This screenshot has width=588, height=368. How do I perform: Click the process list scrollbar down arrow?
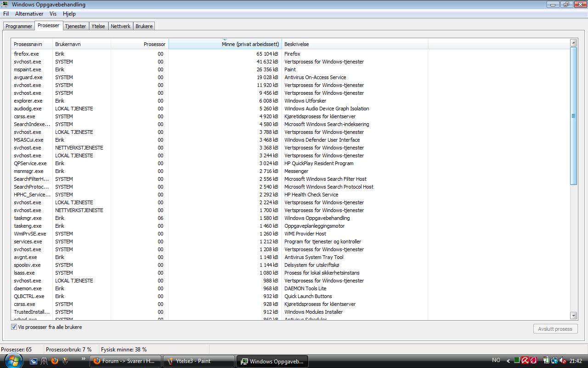click(573, 316)
